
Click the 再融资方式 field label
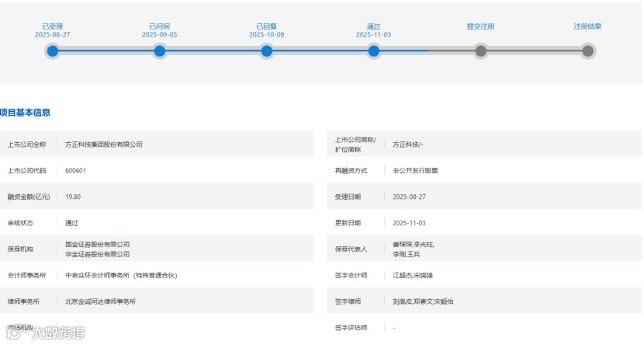(351, 171)
